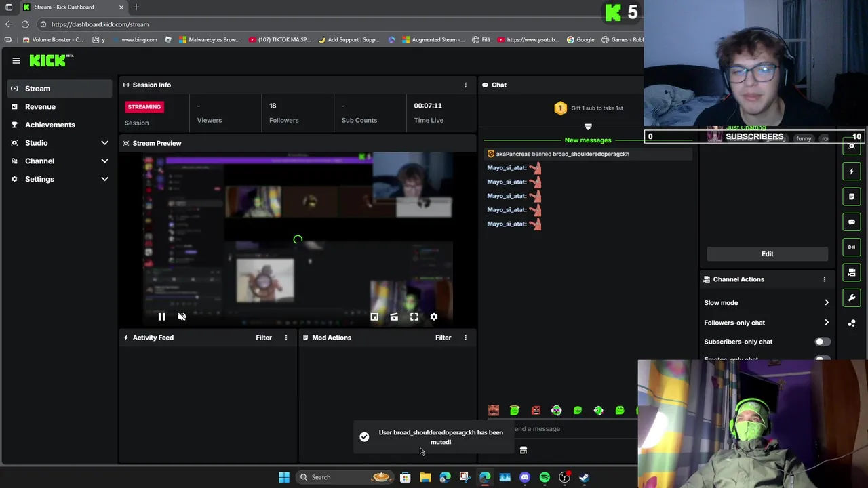The width and height of the screenshot is (868, 488).
Task: Click the picture-in-picture icon in stream preview
Action: tap(374, 317)
